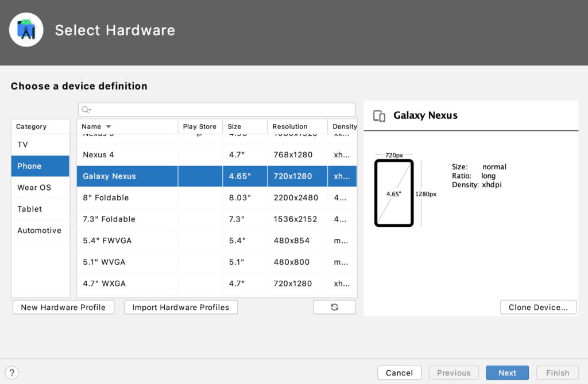Click the Finish button

(x=558, y=373)
